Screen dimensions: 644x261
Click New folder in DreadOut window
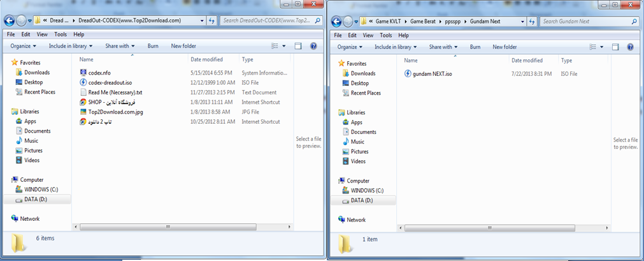(x=183, y=46)
